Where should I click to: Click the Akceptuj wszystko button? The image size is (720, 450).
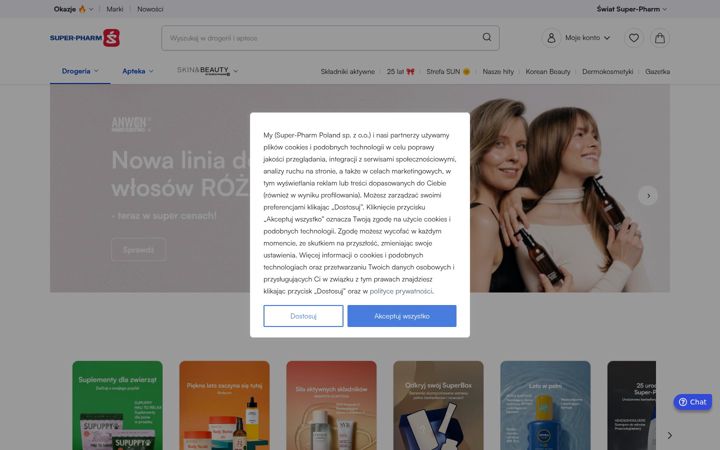click(x=402, y=316)
